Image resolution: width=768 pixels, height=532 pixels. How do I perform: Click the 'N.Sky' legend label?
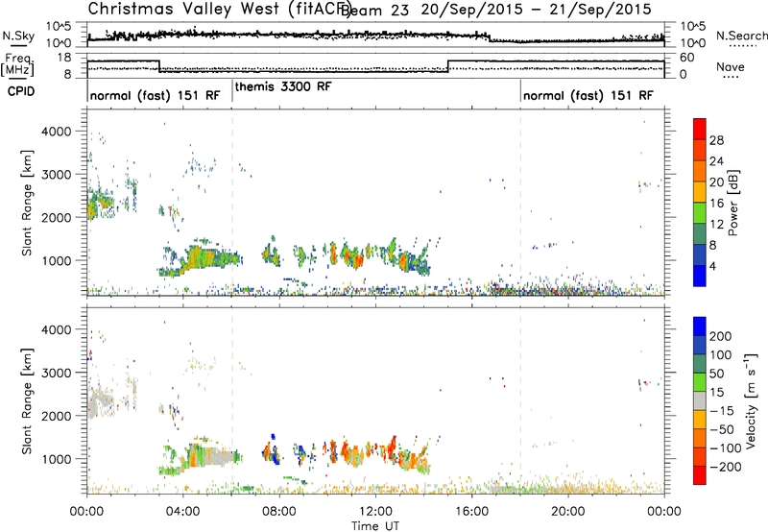[18, 36]
